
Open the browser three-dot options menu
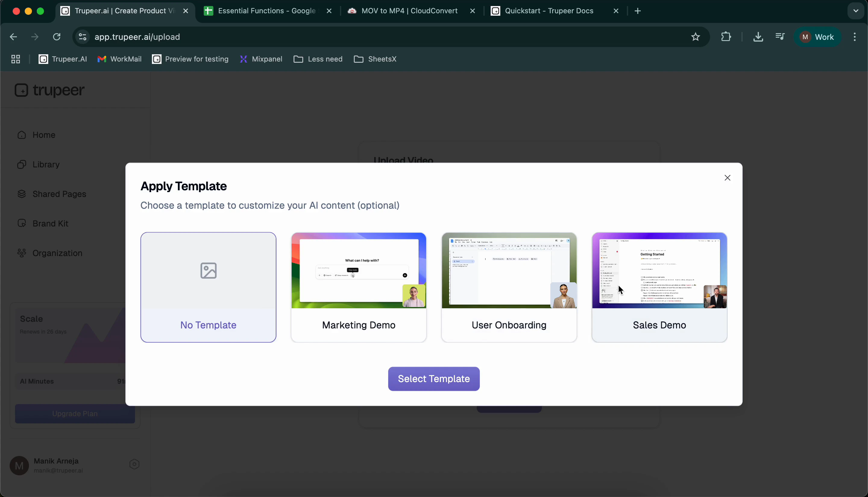(855, 36)
